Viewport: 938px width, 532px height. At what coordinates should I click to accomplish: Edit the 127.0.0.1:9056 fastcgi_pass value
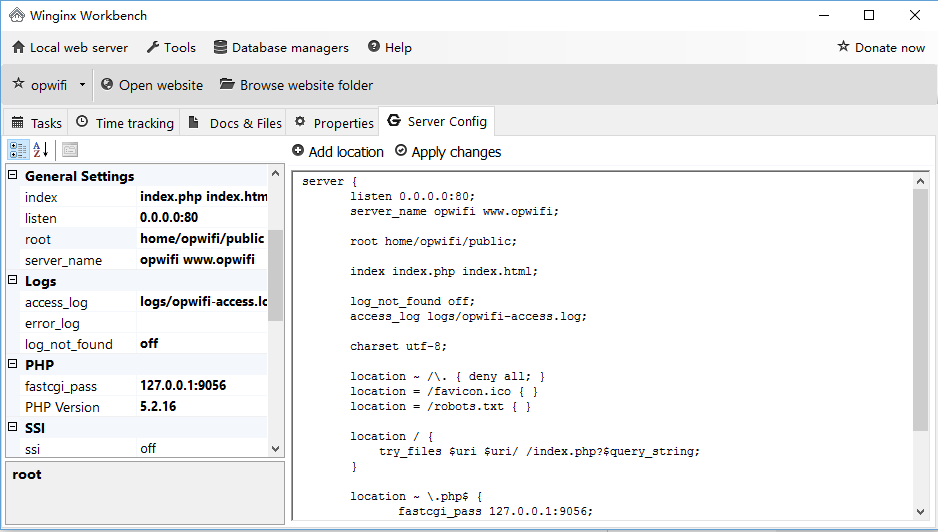click(203, 386)
